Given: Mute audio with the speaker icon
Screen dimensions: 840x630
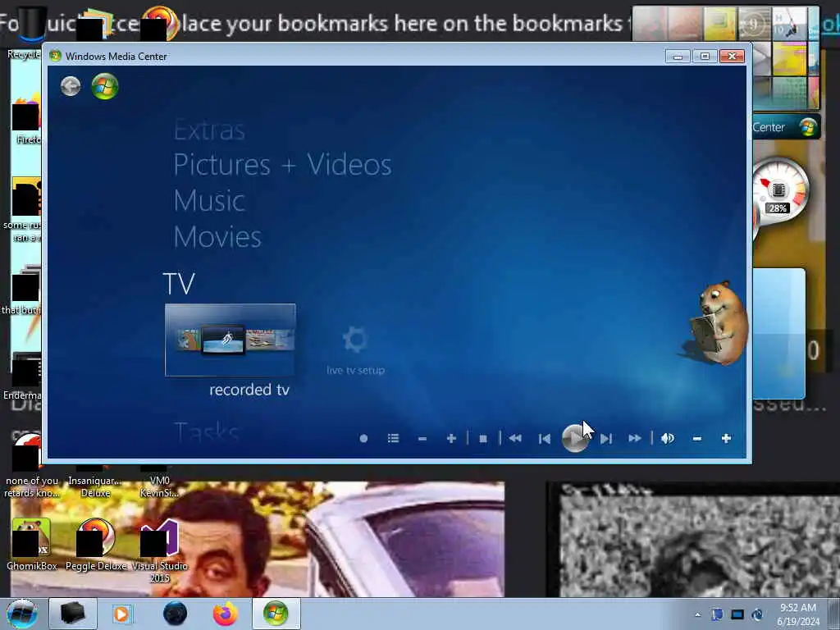Looking at the screenshot, I should pyautogui.click(x=668, y=439).
